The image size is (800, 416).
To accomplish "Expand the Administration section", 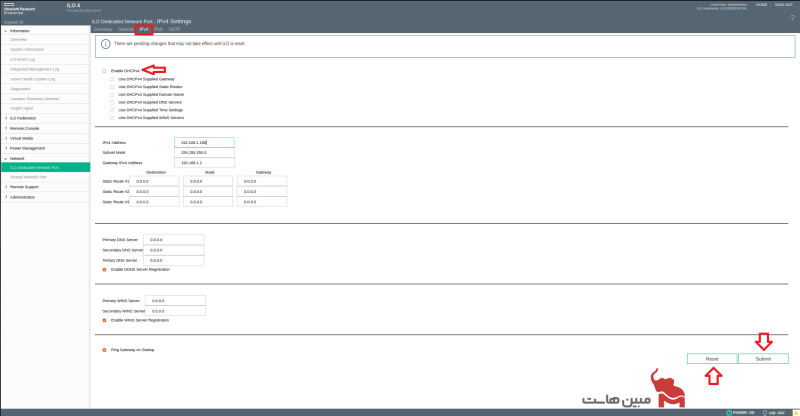I will [6, 197].
